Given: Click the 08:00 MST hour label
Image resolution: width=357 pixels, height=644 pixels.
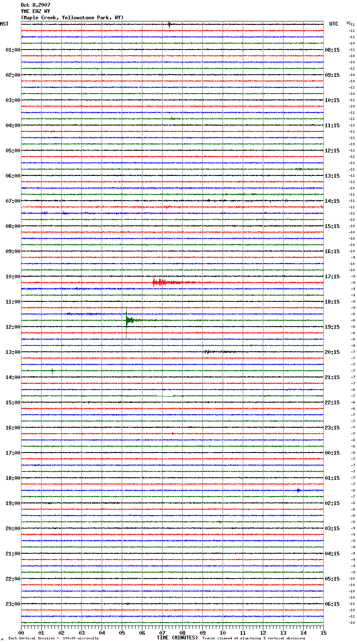Looking at the screenshot, I should pyautogui.click(x=13, y=226).
